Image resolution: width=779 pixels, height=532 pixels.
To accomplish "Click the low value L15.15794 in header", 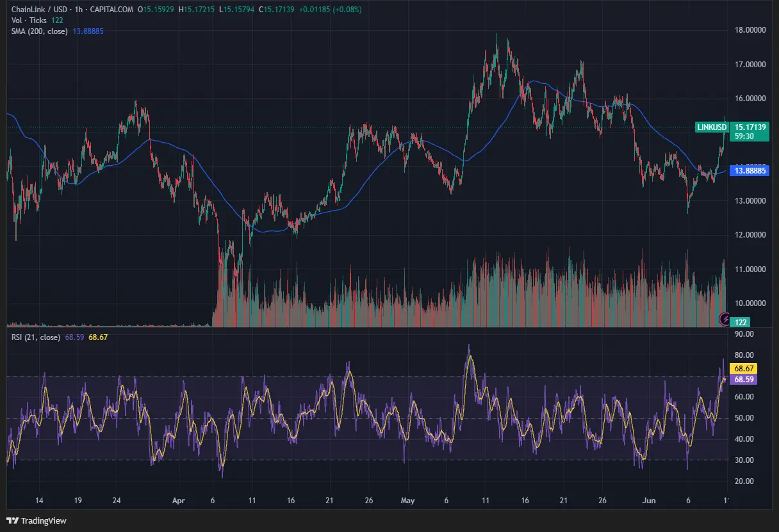I will (236, 10).
